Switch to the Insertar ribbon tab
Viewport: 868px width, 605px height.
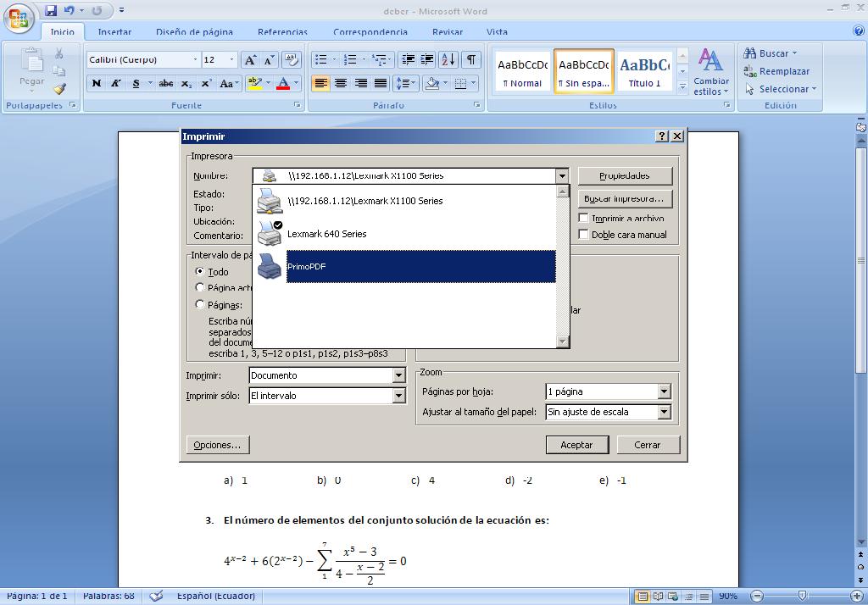(114, 32)
